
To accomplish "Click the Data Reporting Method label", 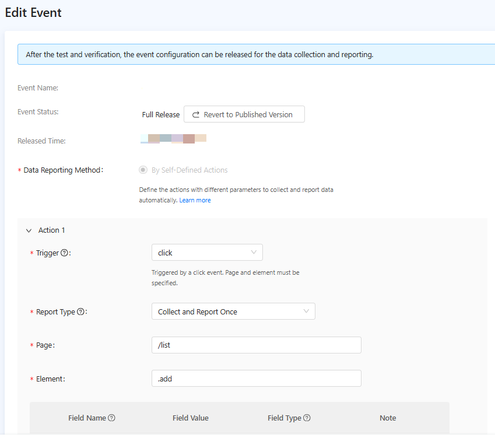I will pyautogui.click(x=63, y=170).
